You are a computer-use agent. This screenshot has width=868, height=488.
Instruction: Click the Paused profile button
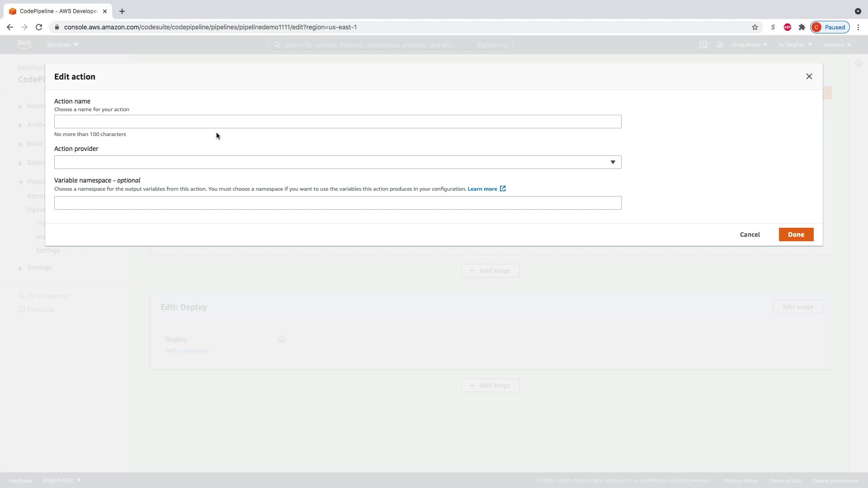tap(830, 27)
